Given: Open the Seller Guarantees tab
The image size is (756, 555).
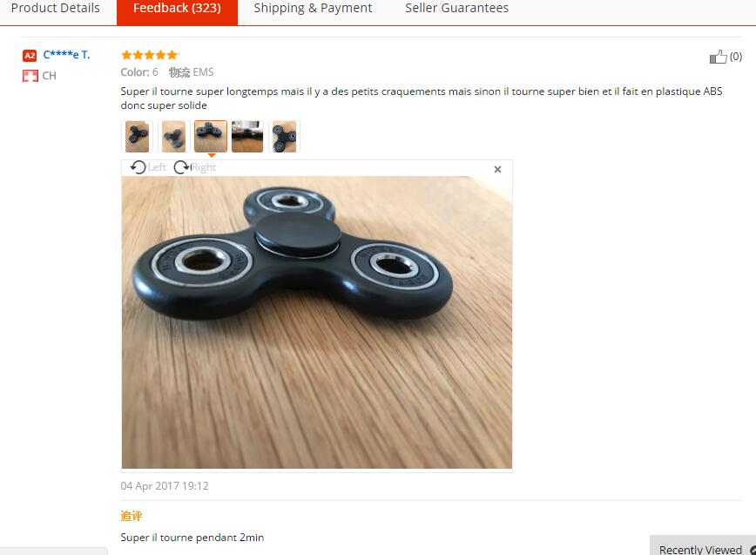Looking at the screenshot, I should tap(456, 8).
